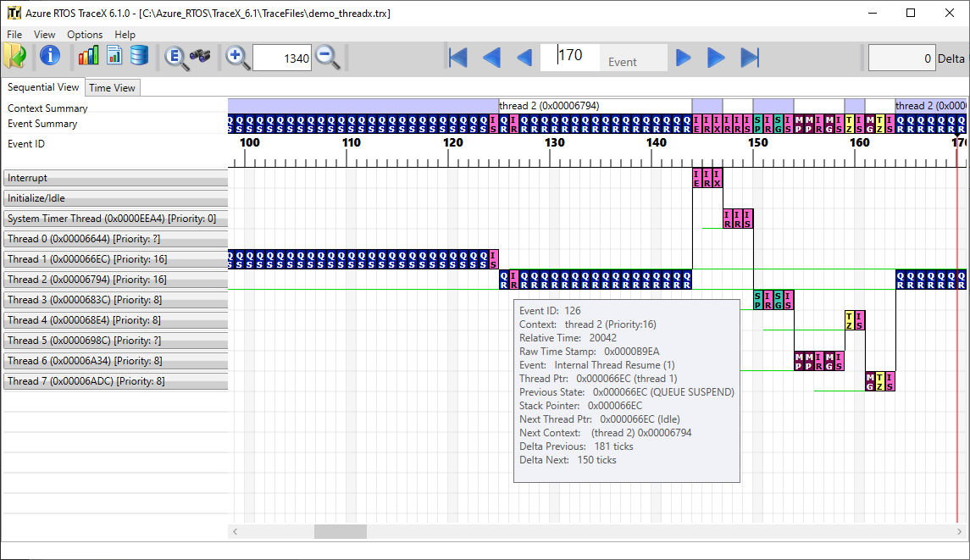The image size is (970, 560).
Task: Click the zoom factor field showing 1340
Action: pos(282,58)
